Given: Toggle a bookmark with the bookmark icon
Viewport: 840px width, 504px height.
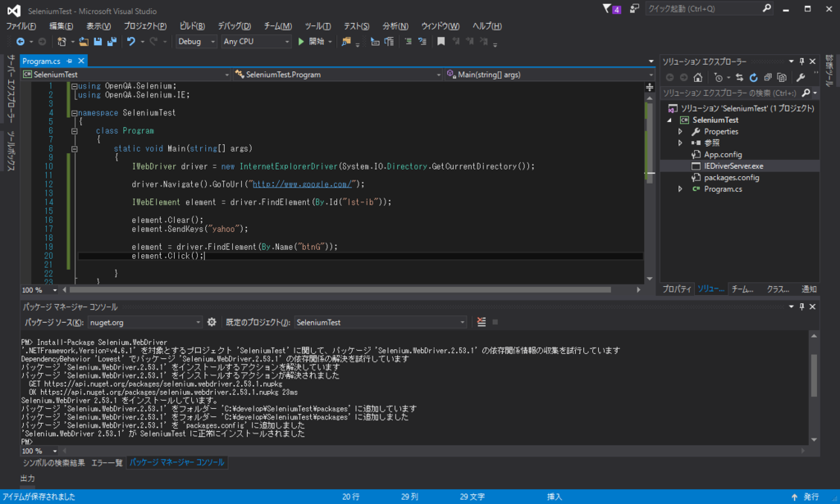Looking at the screenshot, I should pyautogui.click(x=441, y=41).
